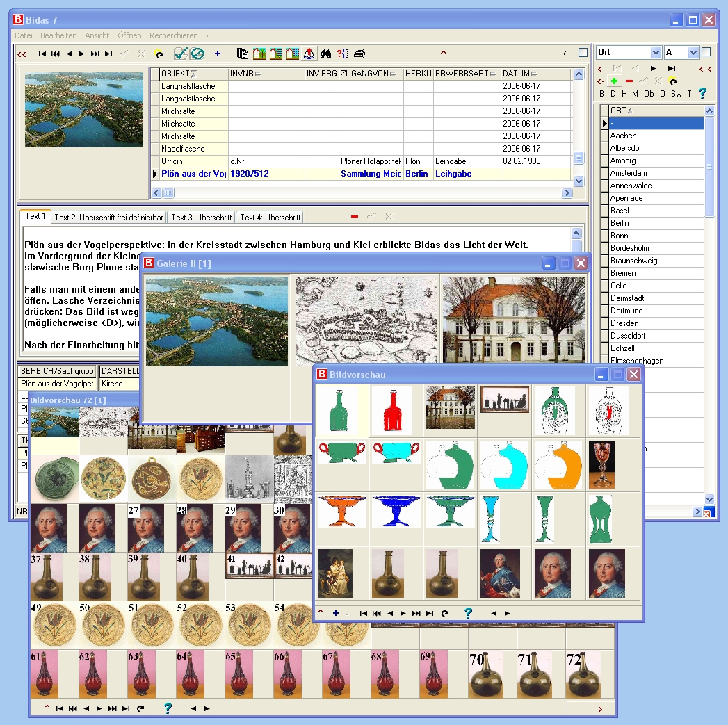Image resolution: width=728 pixels, height=725 pixels.
Task: Click the green plus icon in Ort panel
Action: coord(614,81)
